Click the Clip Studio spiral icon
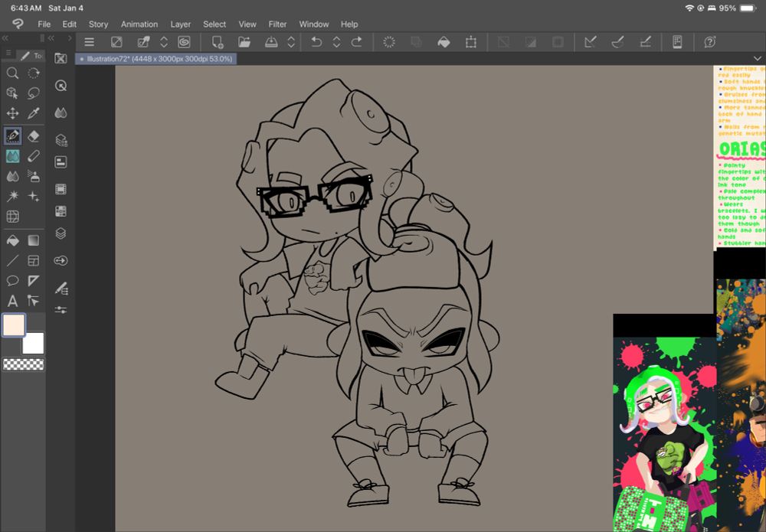The image size is (766, 532). point(184,42)
